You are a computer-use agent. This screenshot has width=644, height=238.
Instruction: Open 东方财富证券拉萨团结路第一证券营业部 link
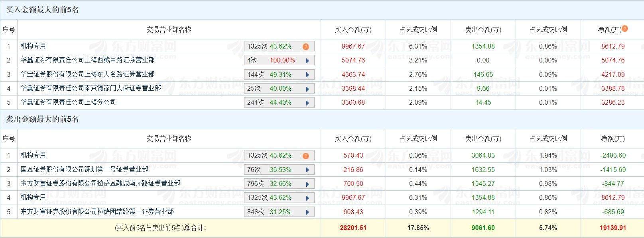tap(97, 211)
